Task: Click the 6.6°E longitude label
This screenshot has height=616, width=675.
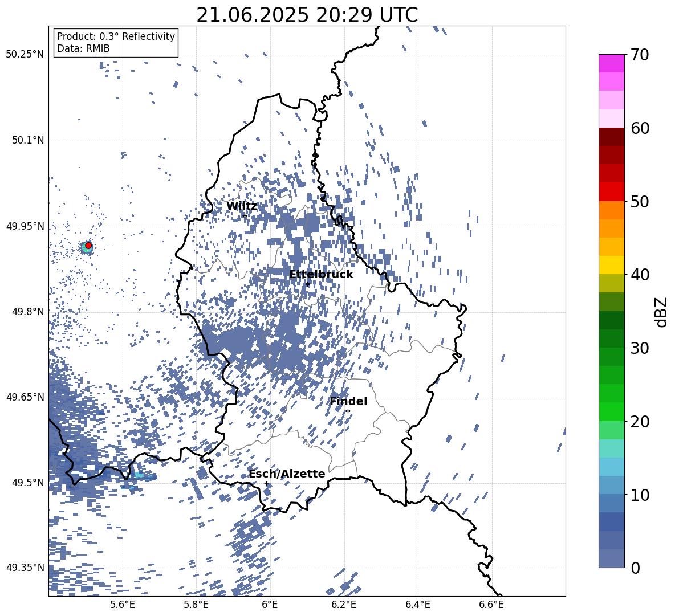Action: coord(492,605)
